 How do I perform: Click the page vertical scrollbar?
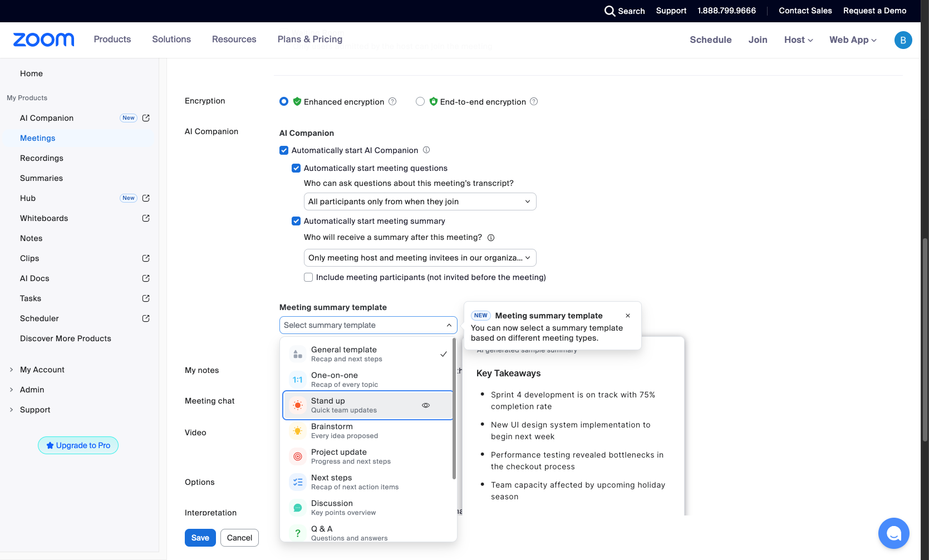coord(925,340)
